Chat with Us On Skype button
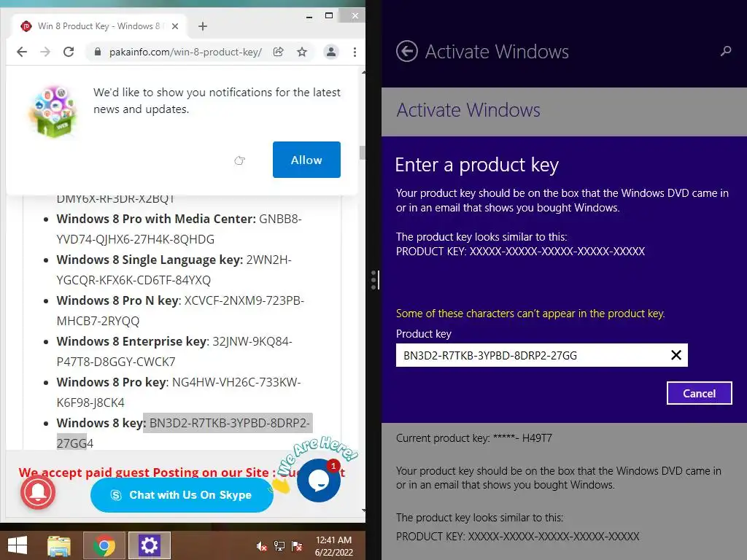 click(182, 495)
